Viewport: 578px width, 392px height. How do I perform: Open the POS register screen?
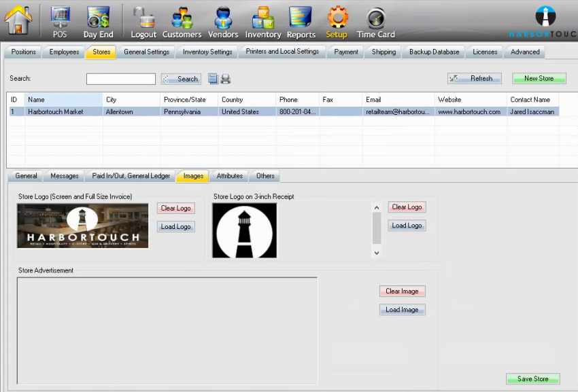pos(60,21)
